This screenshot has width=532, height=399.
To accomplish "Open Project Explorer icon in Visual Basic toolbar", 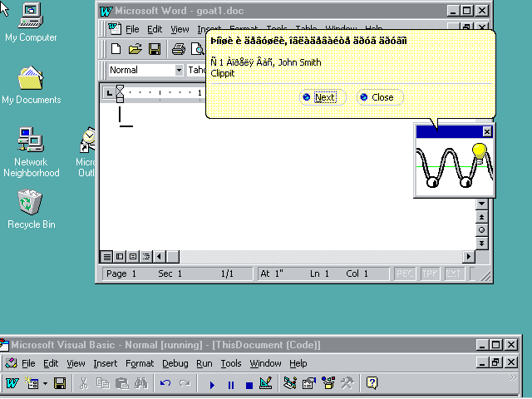I will pos(290,383).
